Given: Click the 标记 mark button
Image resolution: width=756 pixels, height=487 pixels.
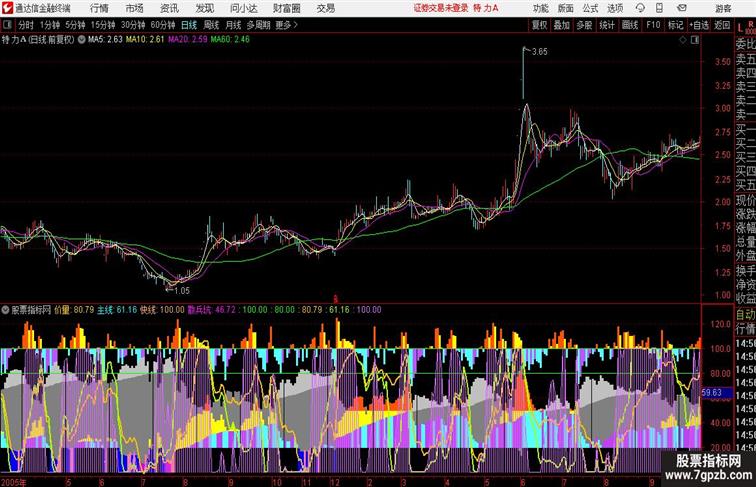Looking at the screenshot, I should coord(675,25).
